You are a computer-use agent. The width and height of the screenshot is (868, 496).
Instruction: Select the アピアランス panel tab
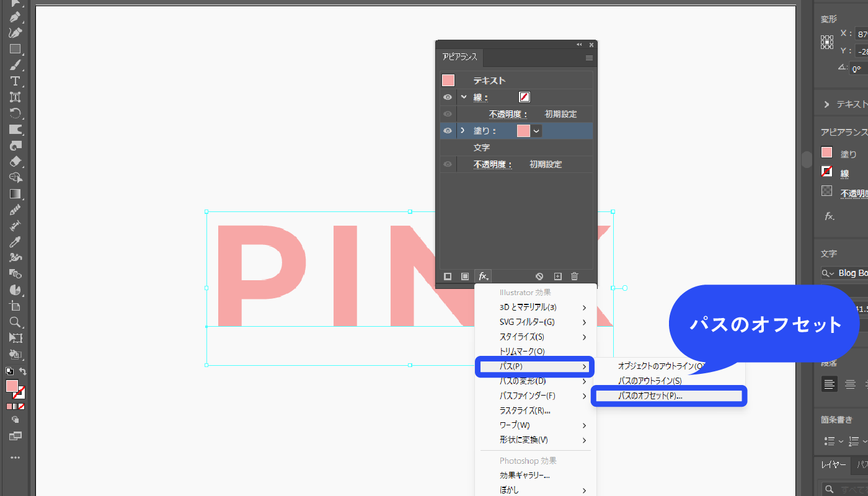click(x=459, y=57)
